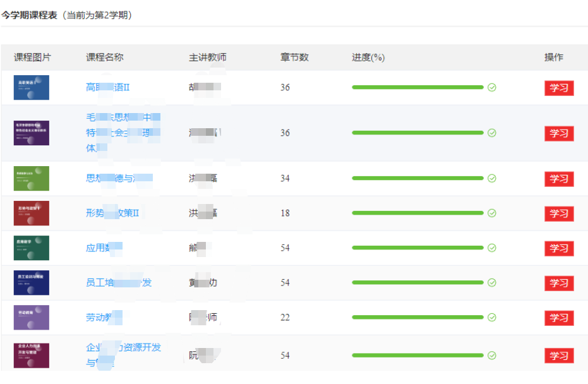
Task: Click the 章节数 column header
Action: (x=294, y=57)
